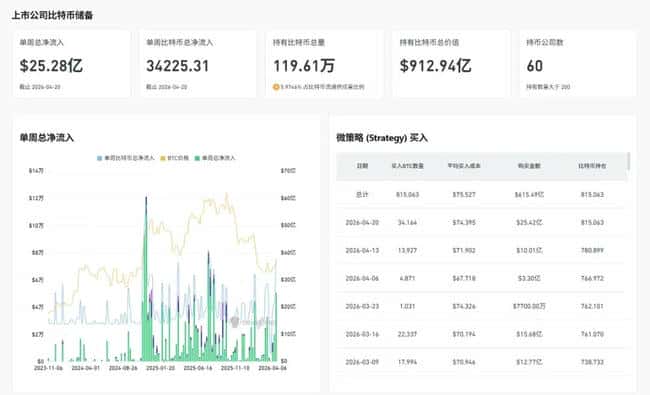Click the 持有比特币总价值 card title
650x395 pixels.
pos(429,42)
